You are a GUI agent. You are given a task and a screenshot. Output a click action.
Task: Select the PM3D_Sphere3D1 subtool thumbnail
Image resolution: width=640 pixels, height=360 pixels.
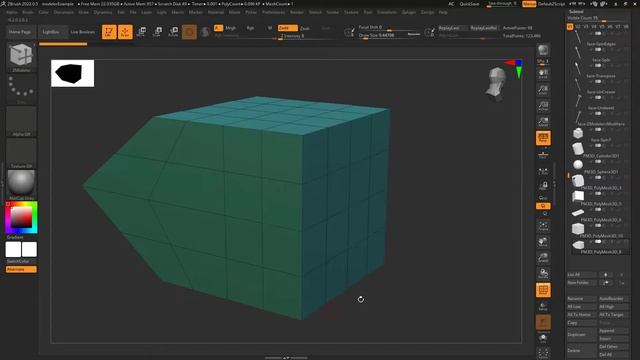(x=578, y=164)
